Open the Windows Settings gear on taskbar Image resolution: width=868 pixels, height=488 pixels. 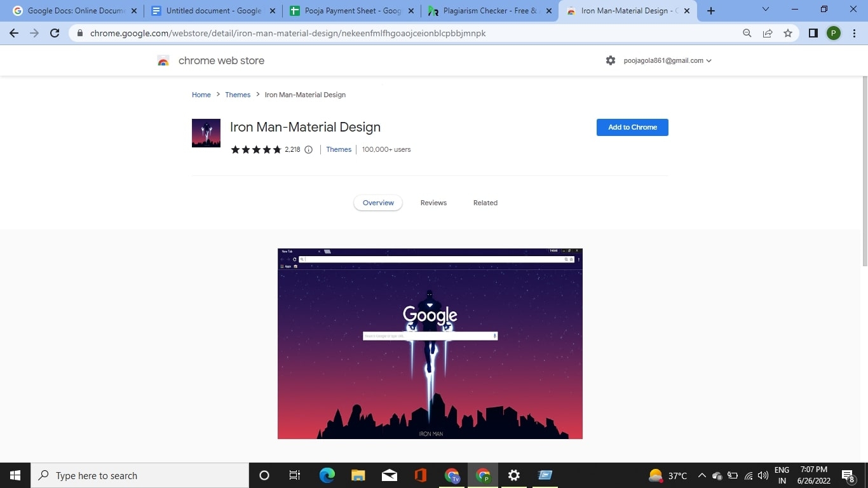514,475
